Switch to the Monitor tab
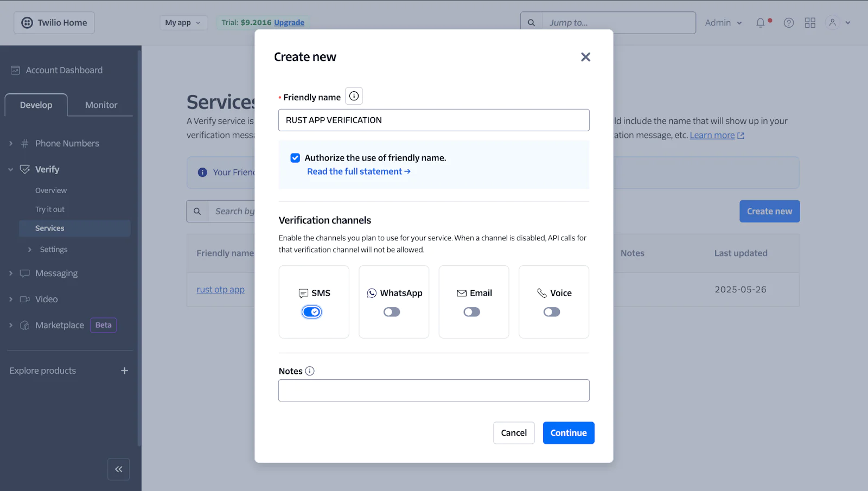Image resolution: width=868 pixels, height=491 pixels. pyautogui.click(x=100, y=105)
